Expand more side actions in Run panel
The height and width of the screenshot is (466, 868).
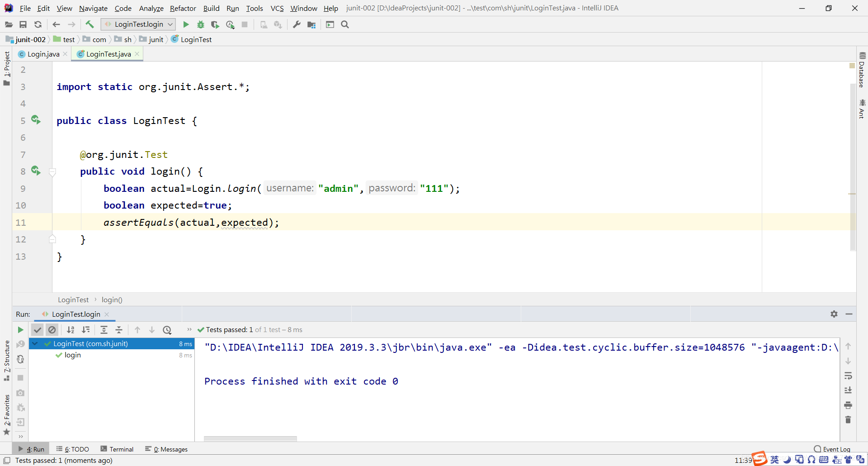point(20,437)
